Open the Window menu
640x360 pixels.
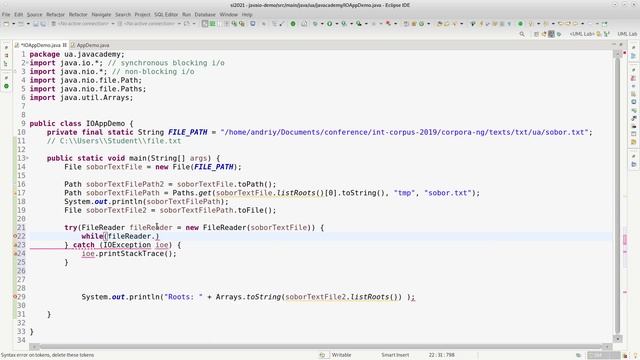point(229,14)
